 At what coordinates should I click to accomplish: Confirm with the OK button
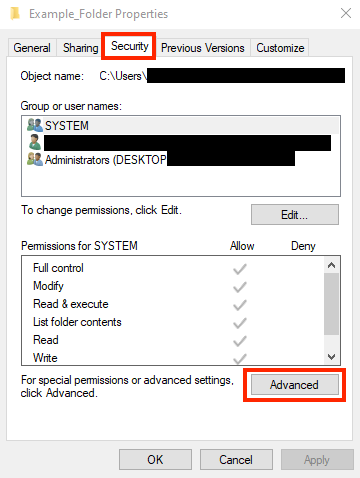155,460
